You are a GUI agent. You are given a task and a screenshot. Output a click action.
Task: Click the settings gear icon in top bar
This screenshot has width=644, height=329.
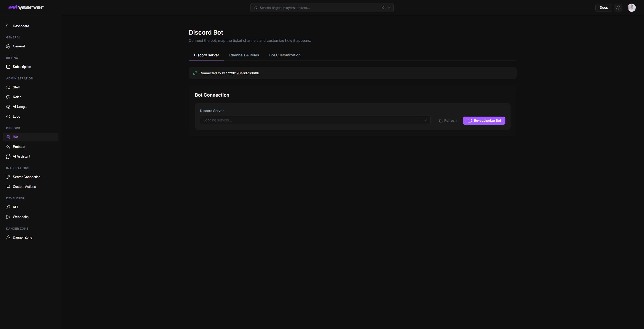618,8
